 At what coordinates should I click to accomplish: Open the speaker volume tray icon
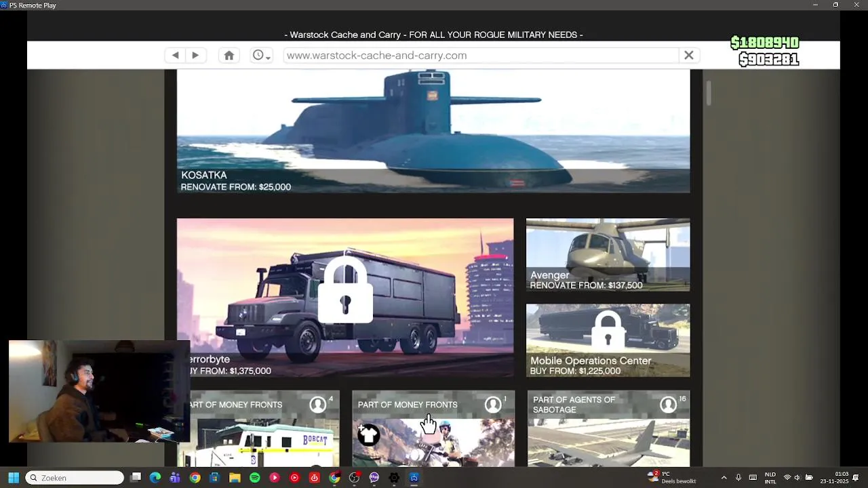pos(797,478)
